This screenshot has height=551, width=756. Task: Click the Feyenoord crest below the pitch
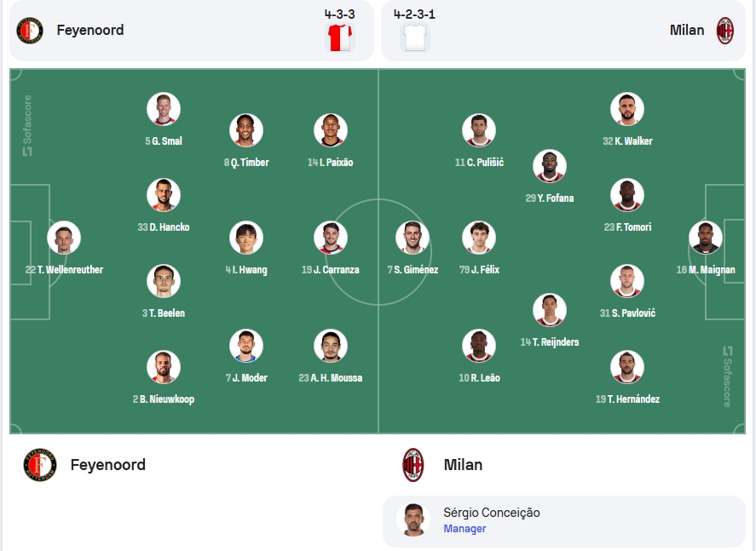pyautogui.click(x=40, y=465)
